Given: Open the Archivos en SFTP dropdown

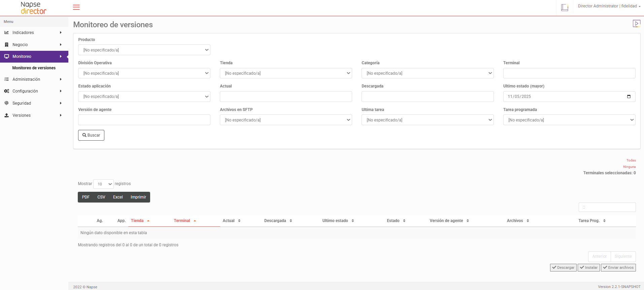Looking at the screenshot, I should tap(286, 120).
